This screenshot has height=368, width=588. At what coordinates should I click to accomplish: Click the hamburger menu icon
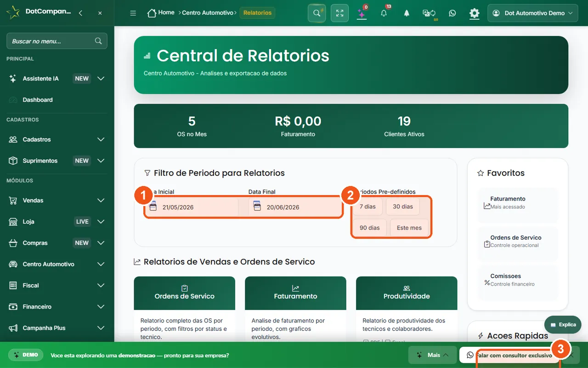pyautogui.click(x=133, y=13)
